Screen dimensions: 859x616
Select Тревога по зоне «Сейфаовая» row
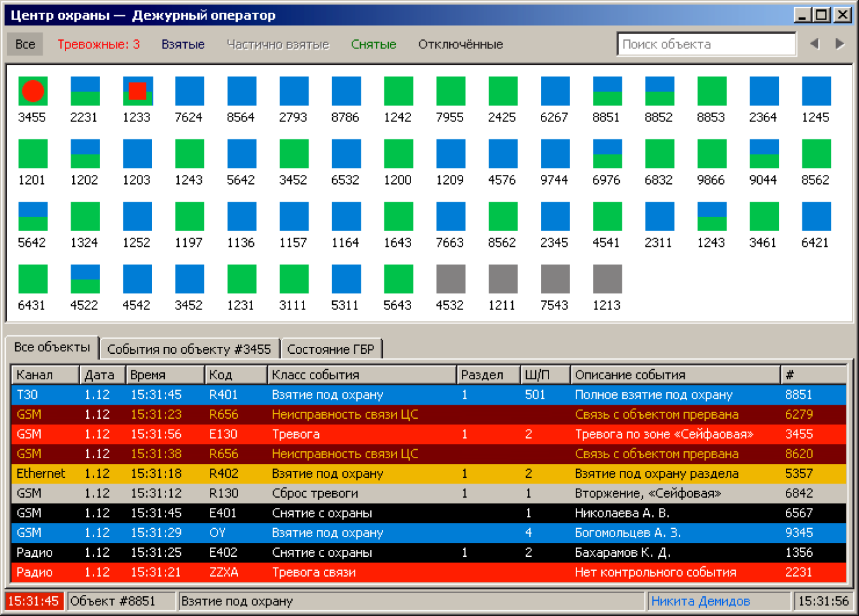[x=429, y=434]
